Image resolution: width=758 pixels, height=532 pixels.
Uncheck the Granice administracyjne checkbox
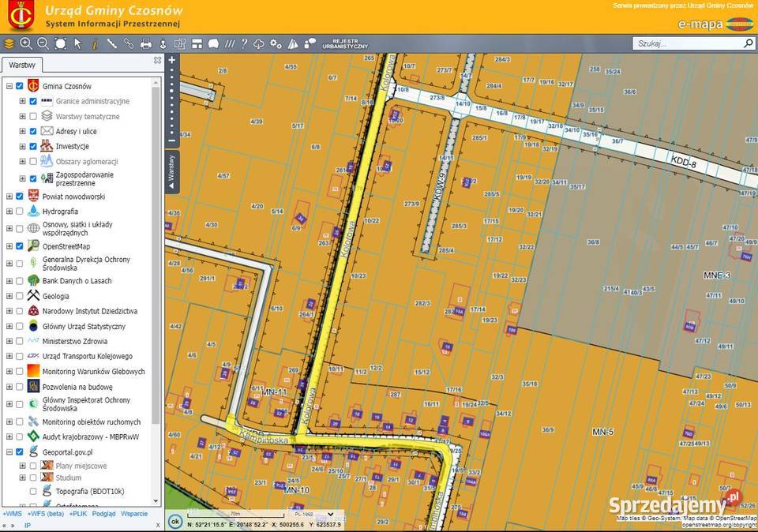(x=33, y=102)
